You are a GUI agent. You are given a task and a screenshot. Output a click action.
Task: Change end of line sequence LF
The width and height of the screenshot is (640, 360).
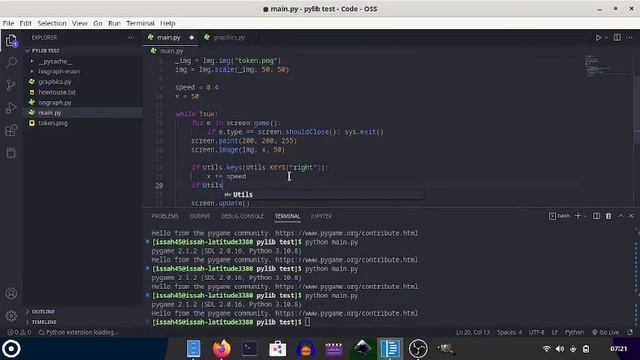[x=555, y=332]
